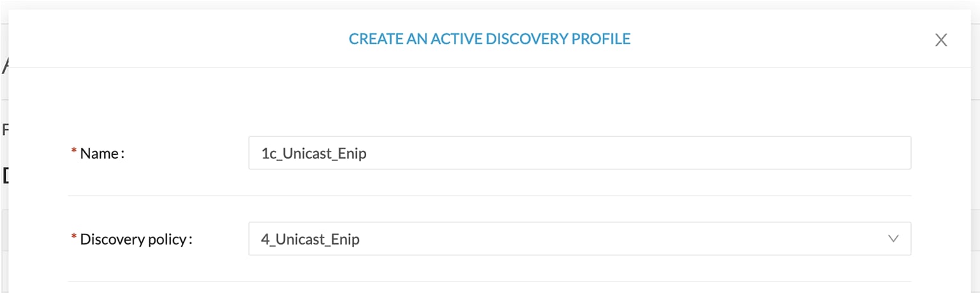Expand the Discovery policy chevron arrow
Image resolution: width=980 pixels, height=293 pixels.
(x=893, y=239)
